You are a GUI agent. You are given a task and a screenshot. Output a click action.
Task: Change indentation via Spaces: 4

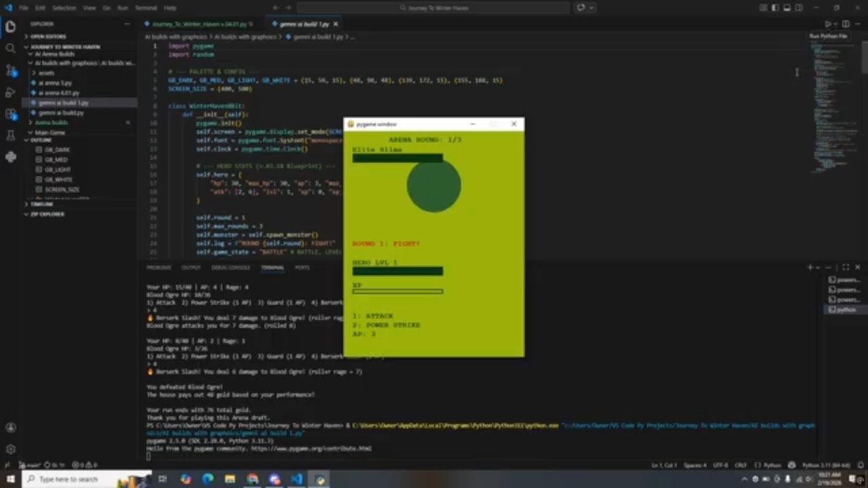pos(695,465)
